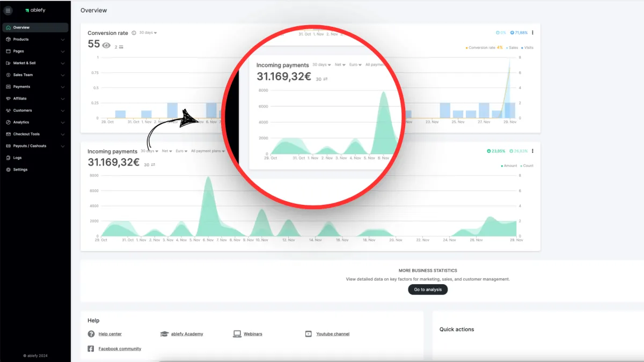Viewport: 644px width, 362px height.
Task: Click the Go to analysis button
Action: 428,290
